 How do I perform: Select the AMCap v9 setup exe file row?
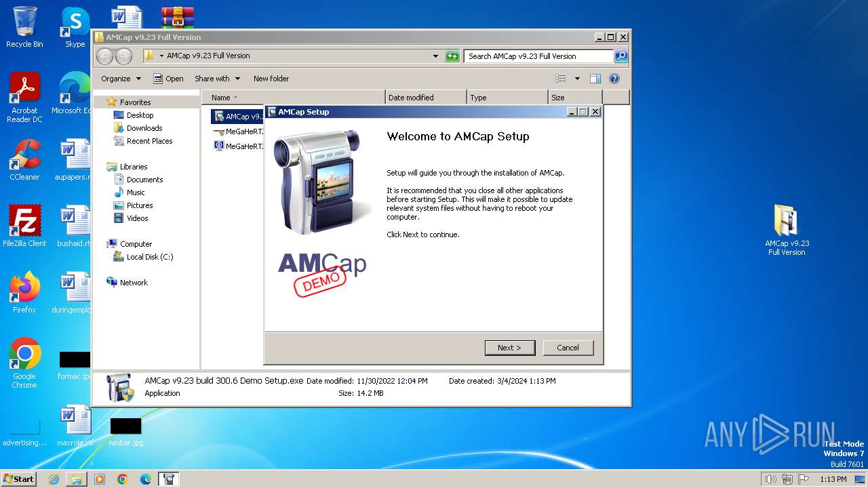pyautogui.click(x=237, y=117)
